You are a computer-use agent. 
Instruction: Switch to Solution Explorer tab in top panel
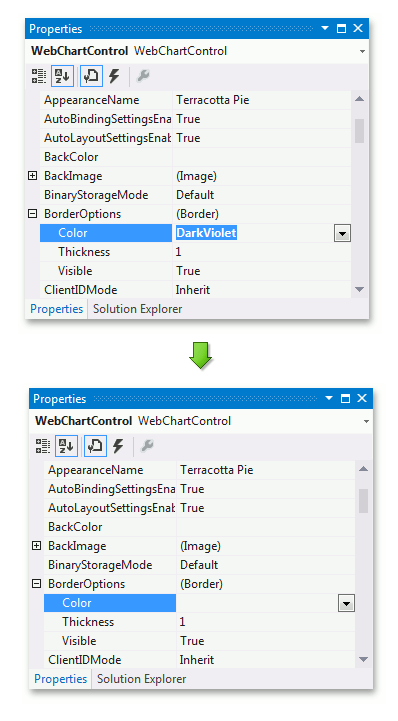(x=137, y=309)
